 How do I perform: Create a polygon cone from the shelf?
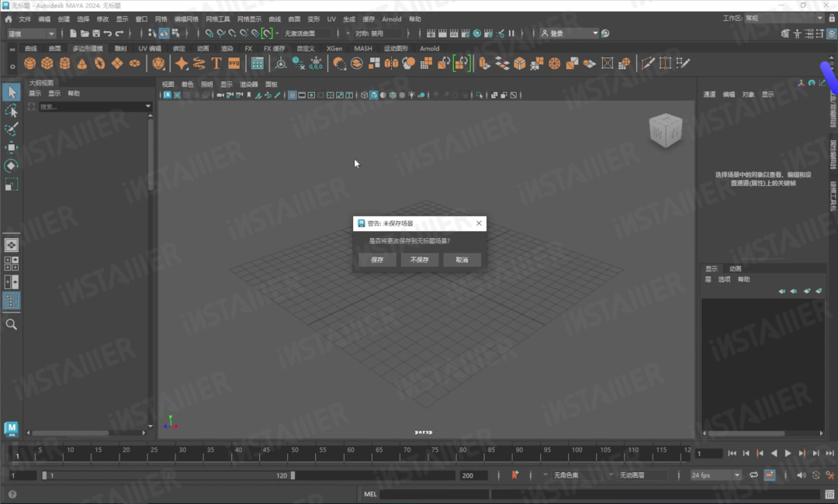pos(81,64)
